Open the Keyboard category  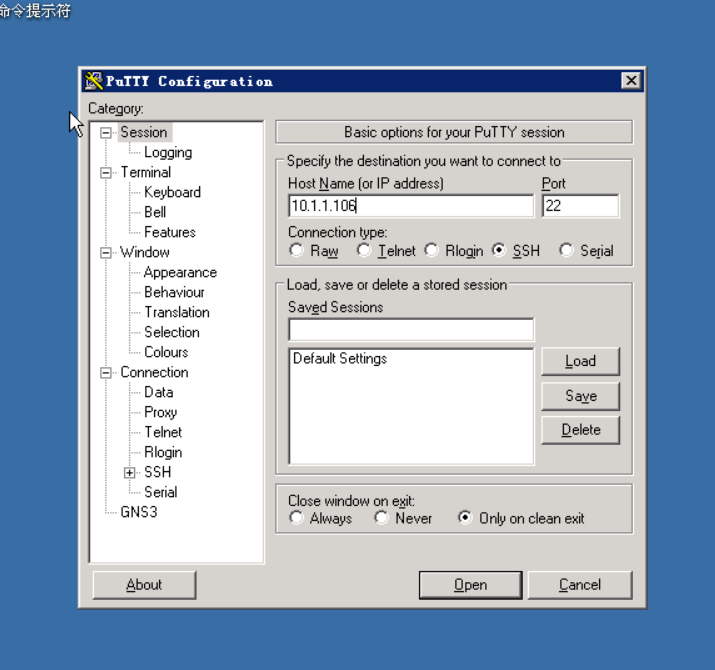point(172,192)
